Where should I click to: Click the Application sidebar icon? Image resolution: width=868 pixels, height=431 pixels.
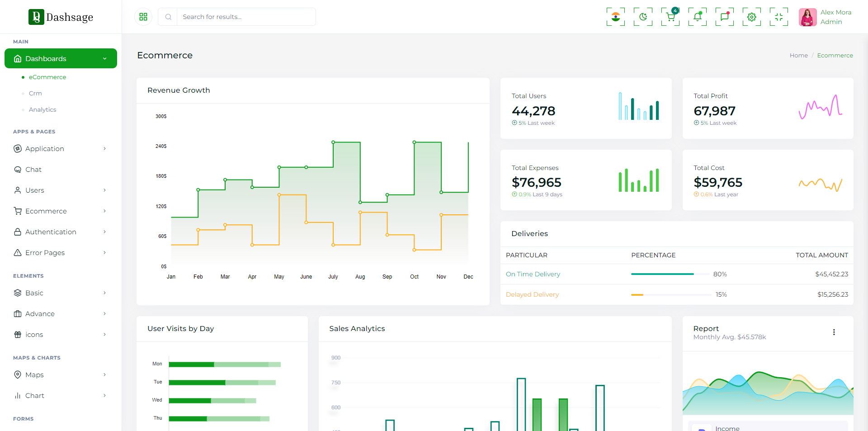point(18,148)
